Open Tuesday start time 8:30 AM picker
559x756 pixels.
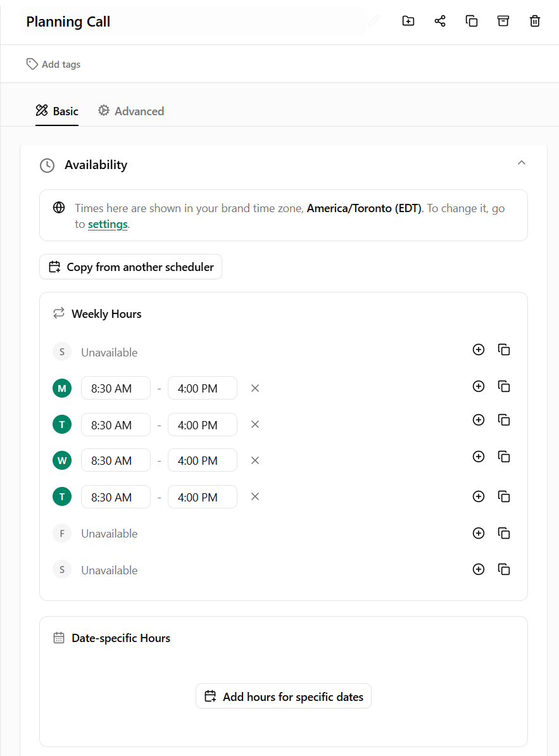[116, 425]
